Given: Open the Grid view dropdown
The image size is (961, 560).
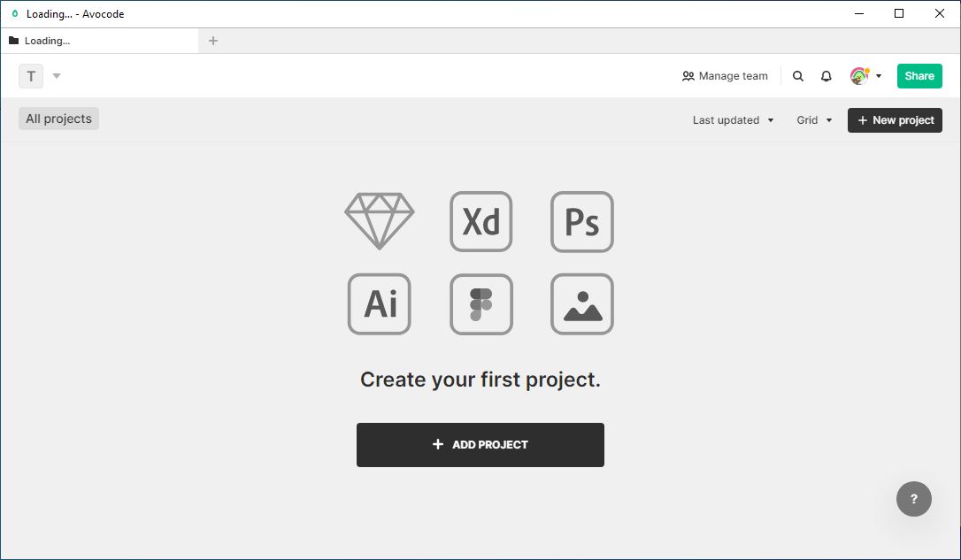Looking at the screenshot, I should pyautogui.click(x=814, y=120).
